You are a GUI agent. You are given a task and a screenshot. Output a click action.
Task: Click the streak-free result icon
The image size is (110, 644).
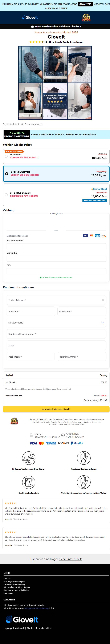29,482
